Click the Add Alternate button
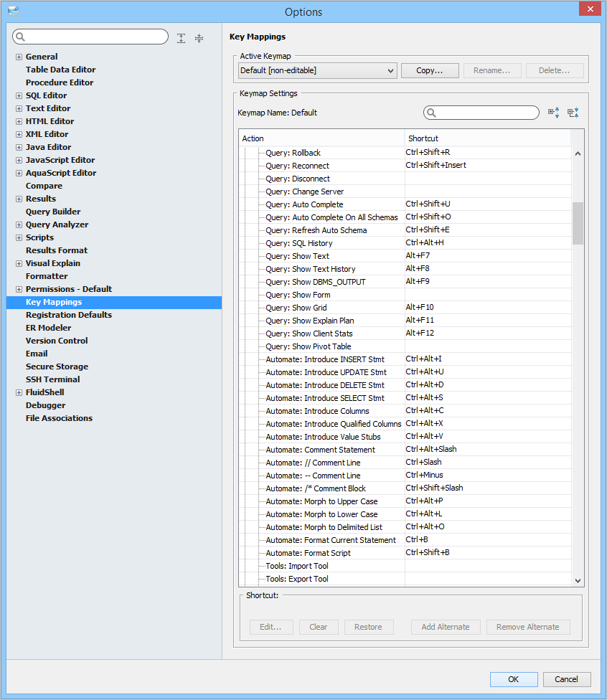 pos(446,628)
